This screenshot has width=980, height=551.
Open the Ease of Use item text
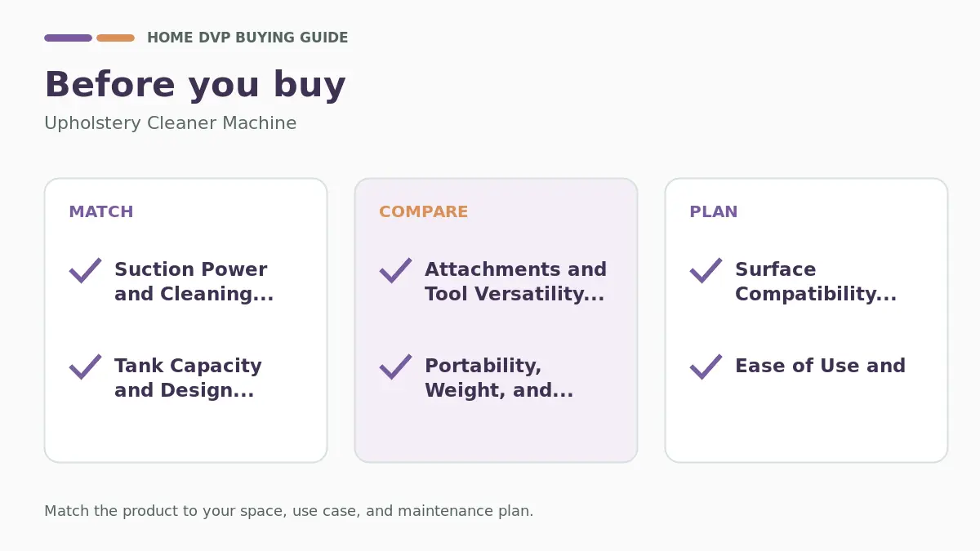coord(820,366)
